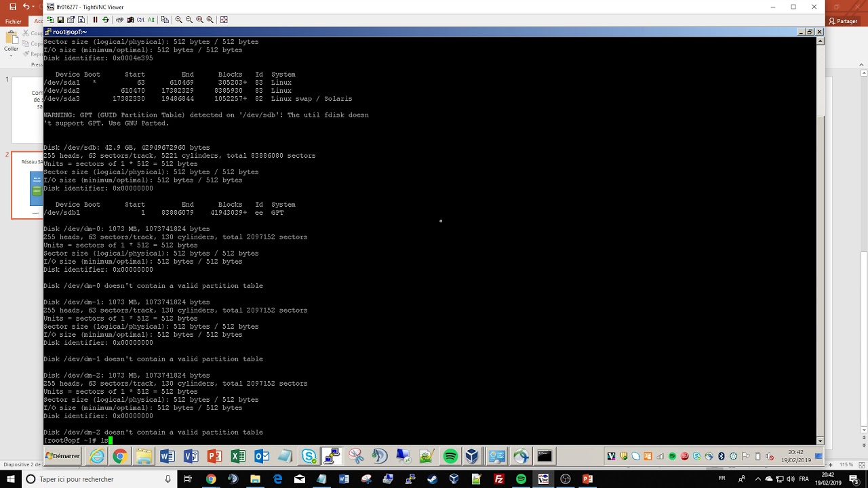The image size is (868, 488).
Task: Open Skype on the remote taskbar
Action: 309,456
